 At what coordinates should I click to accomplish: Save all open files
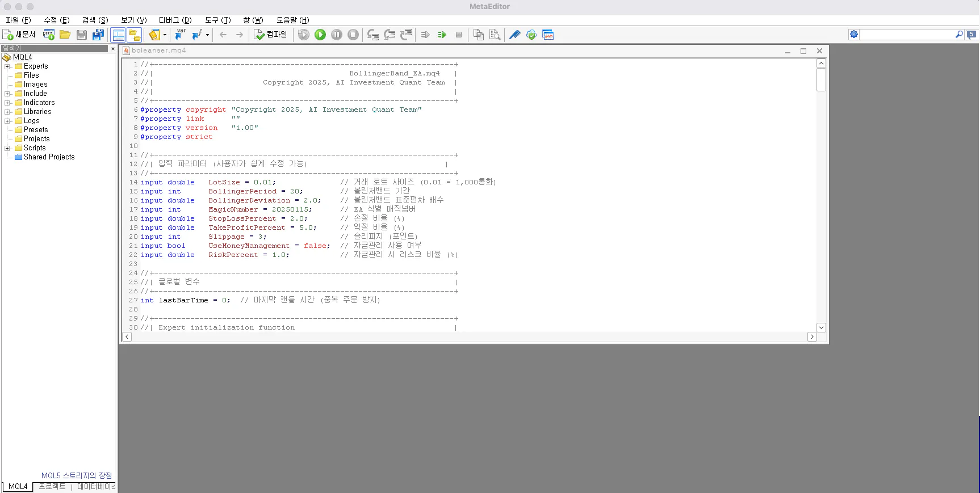tap(98, 35)
